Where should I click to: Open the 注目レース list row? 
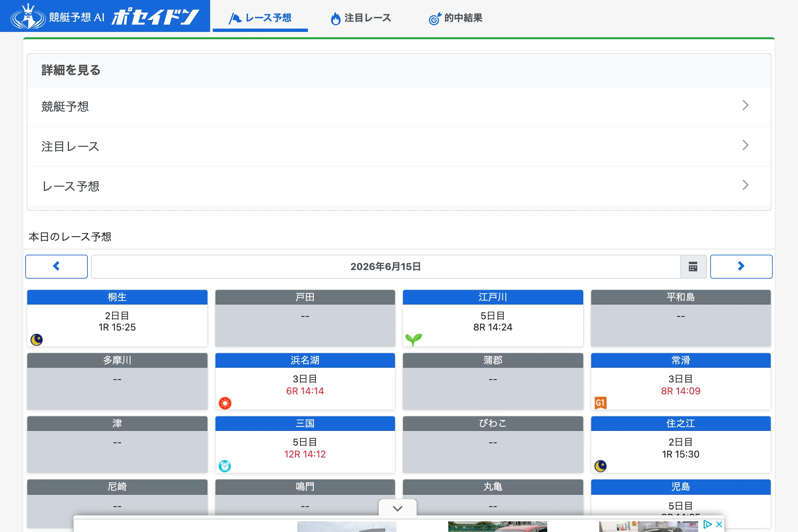[399, 146]
